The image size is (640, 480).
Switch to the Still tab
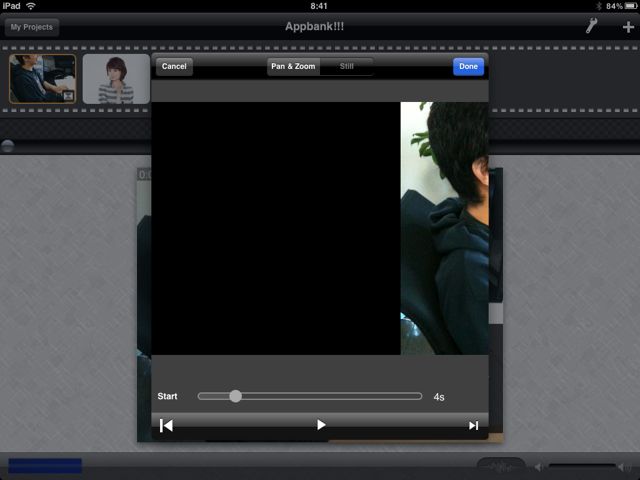347,67
